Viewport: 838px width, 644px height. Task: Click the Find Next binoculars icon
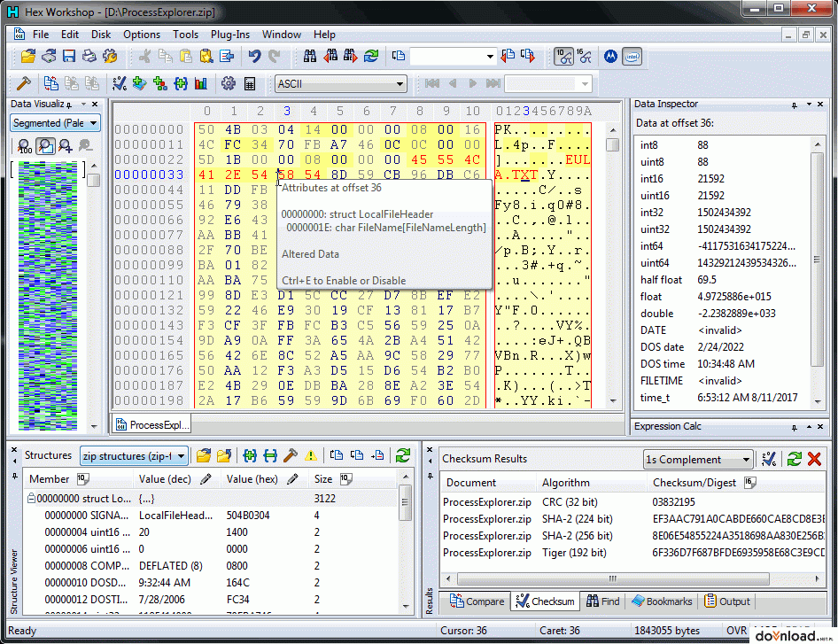[351, 56]
